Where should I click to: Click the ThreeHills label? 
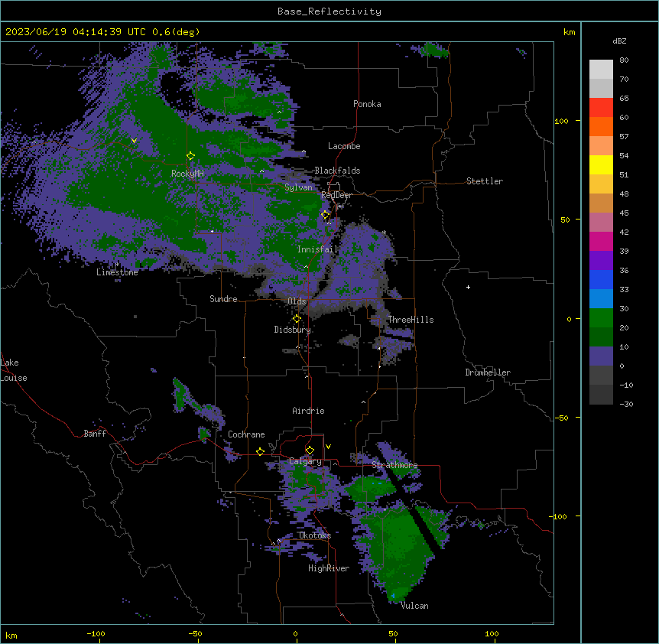(x=411, y=320)
